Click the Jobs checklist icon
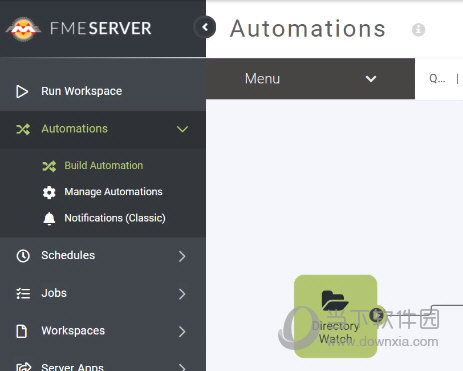Viewport: 463px width, 371px height. click(x=23, y=293)
